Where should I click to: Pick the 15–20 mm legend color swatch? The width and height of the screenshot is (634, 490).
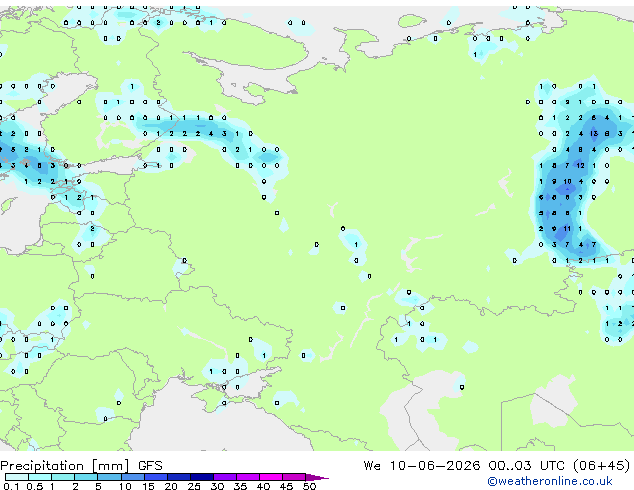coord(155,477)
